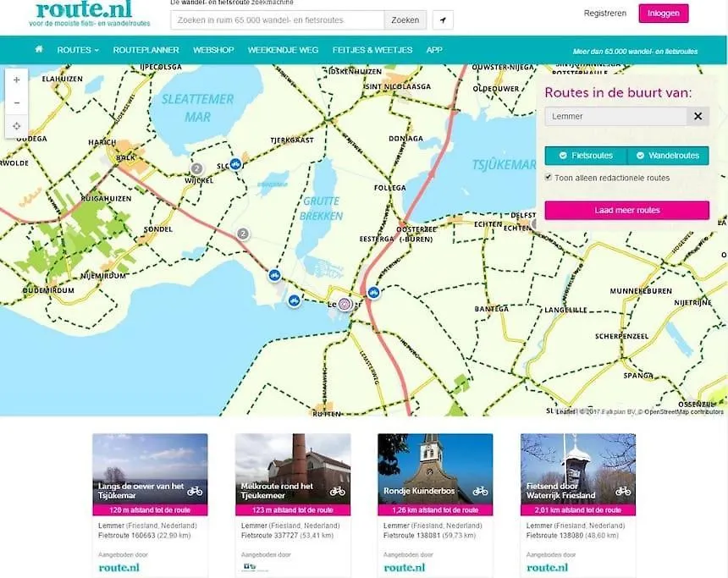Click route.nl provider logo under Fietsroute 160663
The width and height of the screenshot is (728, 578).
[119, 567]
